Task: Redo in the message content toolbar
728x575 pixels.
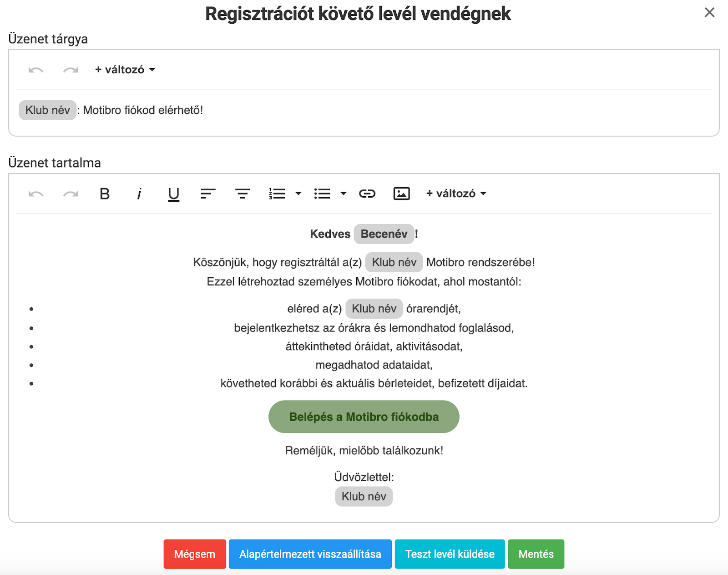Action: coord(71,193)
